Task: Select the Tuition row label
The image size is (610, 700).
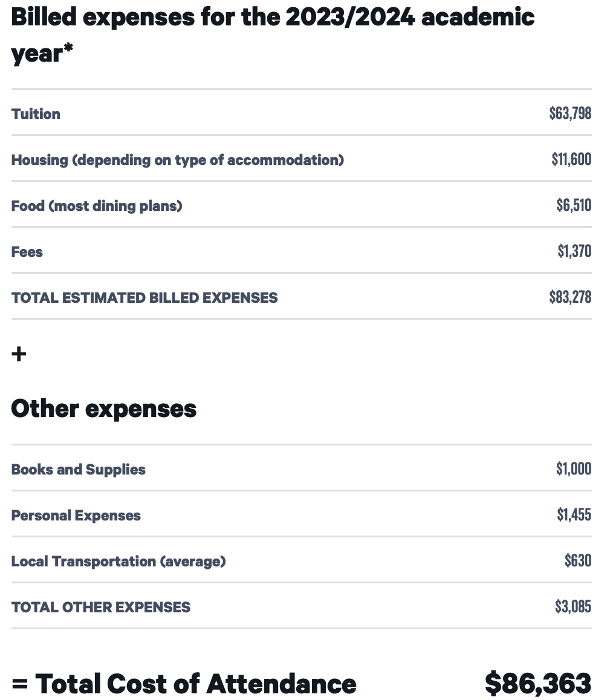Action: pos(36,114)
